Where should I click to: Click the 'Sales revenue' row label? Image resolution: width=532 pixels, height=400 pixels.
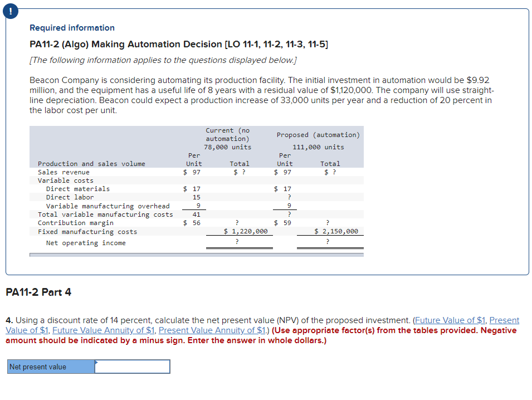64,172
